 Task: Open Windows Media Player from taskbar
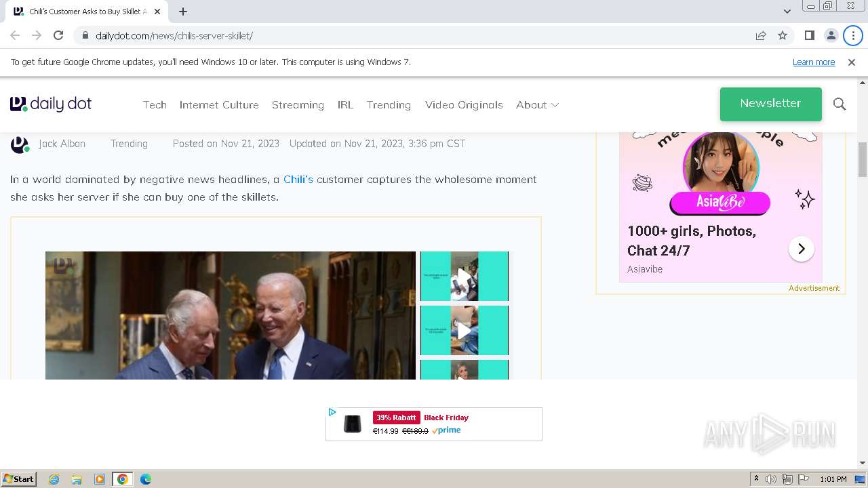point(100,479)
